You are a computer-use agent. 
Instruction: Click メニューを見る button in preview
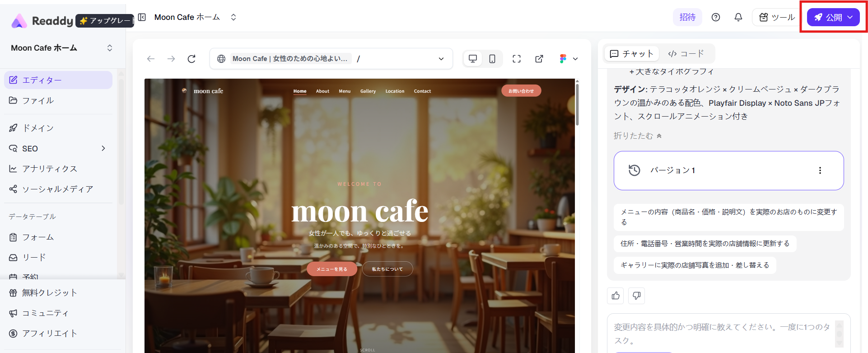pos(332,269)
